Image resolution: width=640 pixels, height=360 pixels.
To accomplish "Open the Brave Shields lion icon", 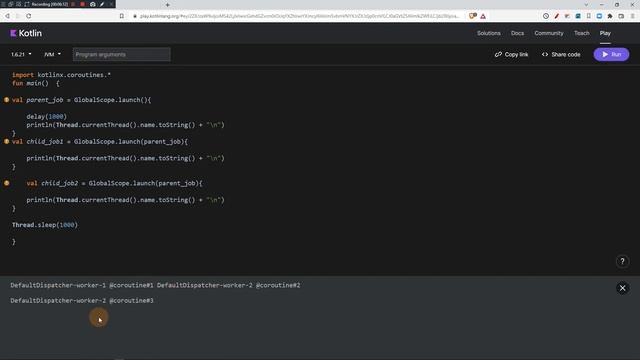I will coord(472,16).
